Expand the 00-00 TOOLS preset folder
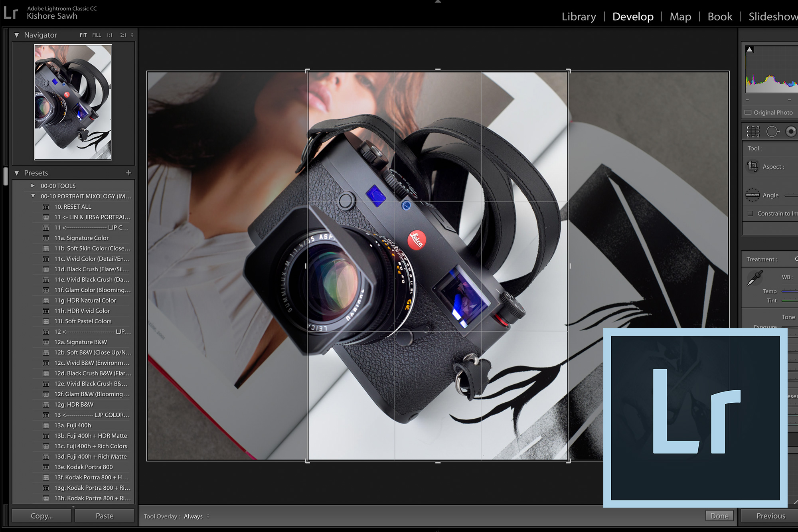This screenshot has height=532, width=798. coord(33,186)
